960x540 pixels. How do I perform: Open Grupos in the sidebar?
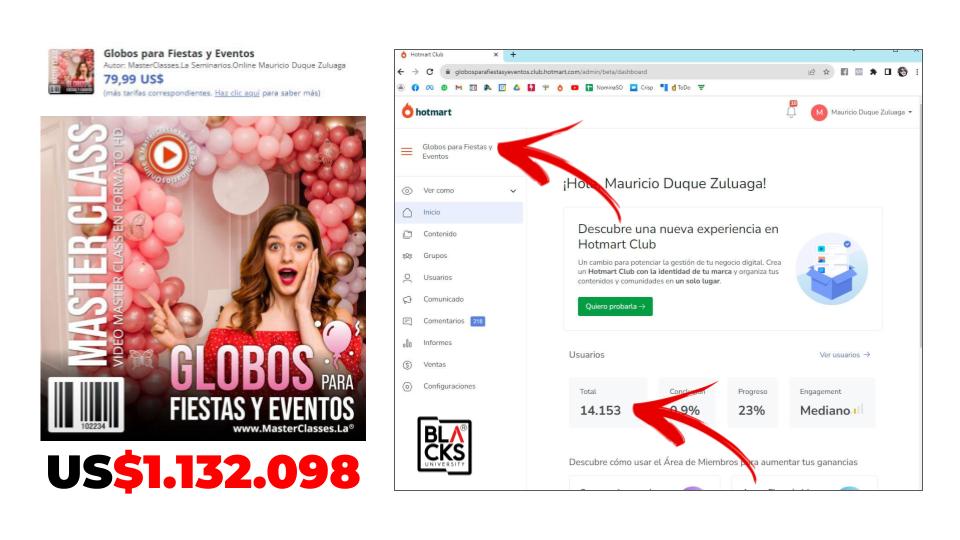(x=435, y=256)
